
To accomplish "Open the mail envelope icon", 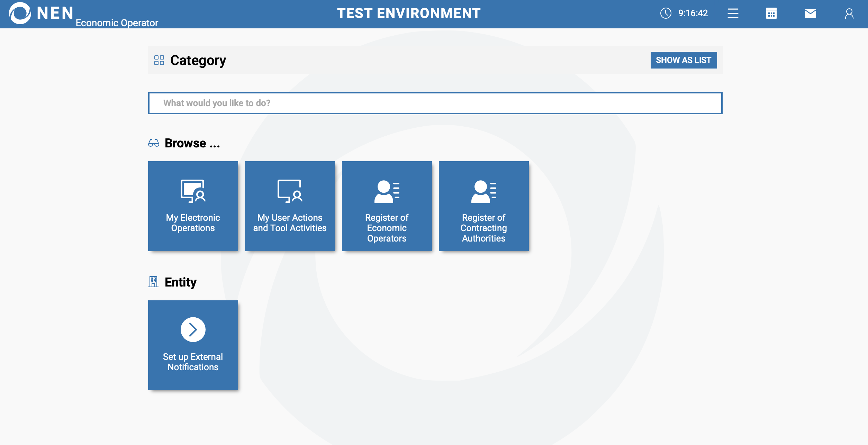I will (810, 13).
